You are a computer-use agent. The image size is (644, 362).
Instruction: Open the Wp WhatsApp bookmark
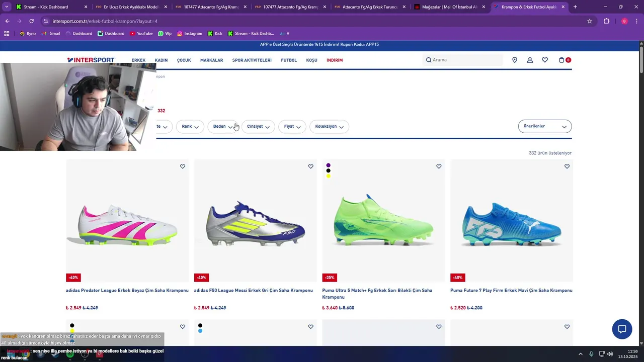click(x=165, y=34)
